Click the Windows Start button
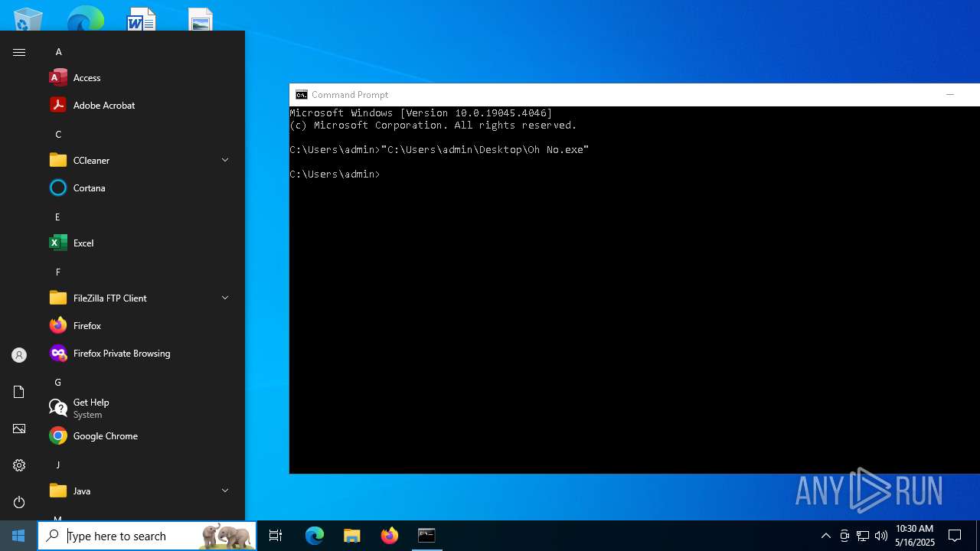 click(x=18, y=536)
